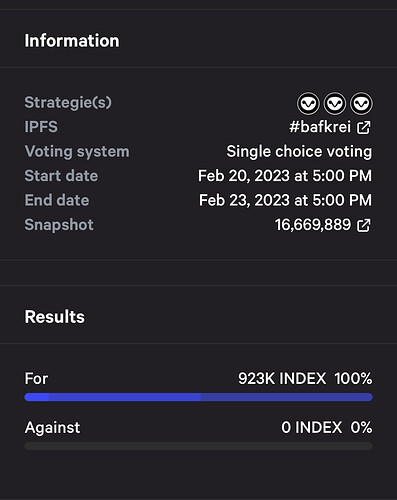Click Single choice voting value
397x500 pixels.
[299, 152]
